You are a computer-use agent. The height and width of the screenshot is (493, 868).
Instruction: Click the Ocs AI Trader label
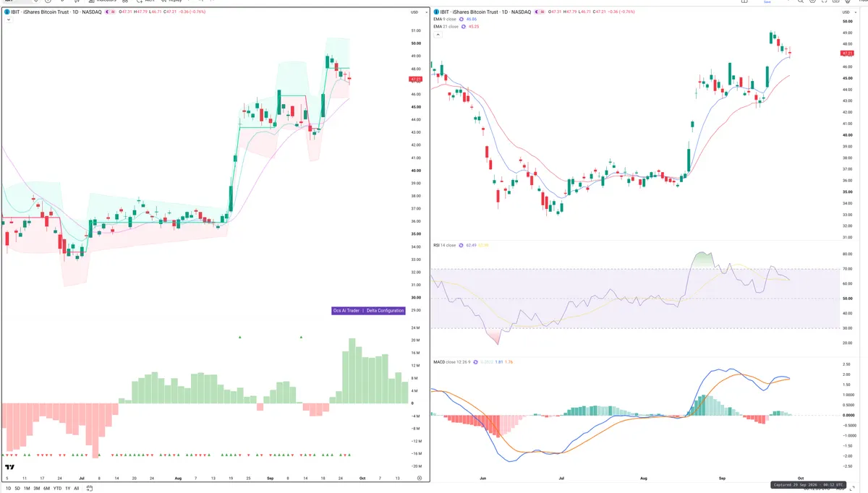pos(346,310)
